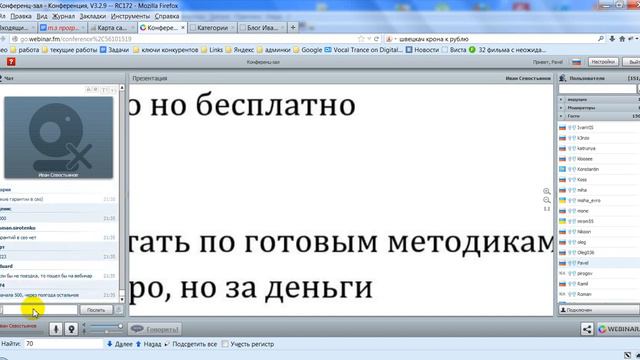Open the Инструменты menu

click(x=130, y=16)
